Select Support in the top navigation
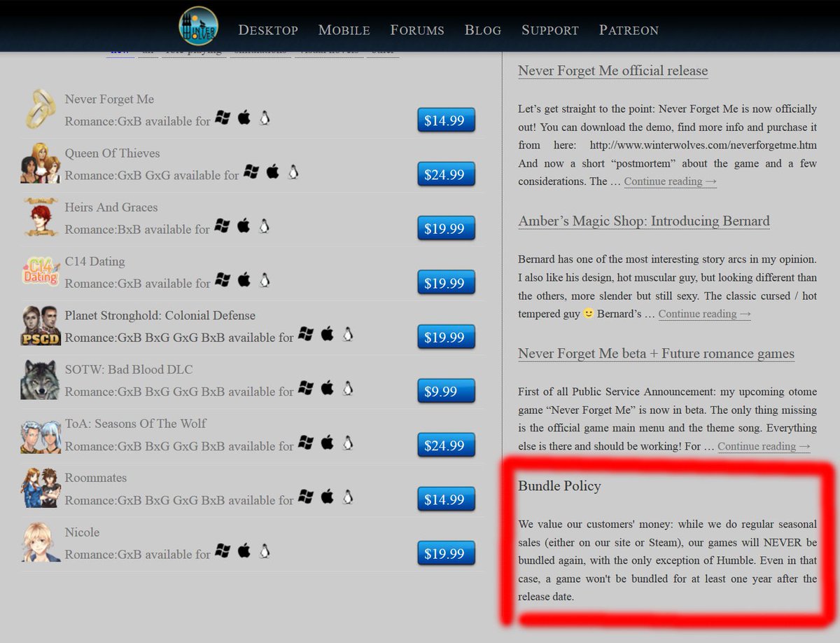 pyautogui.click(x=550, y=30)
